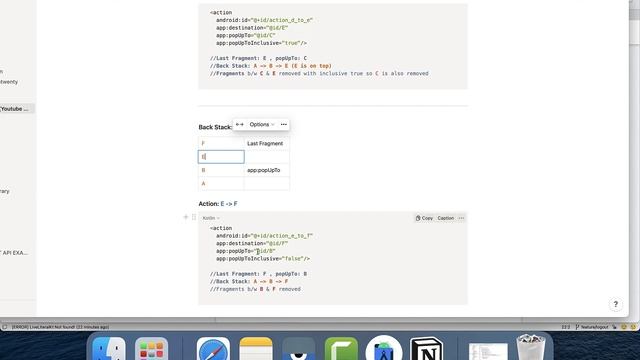Click the popUpToInclusive="false" code line

263,259
